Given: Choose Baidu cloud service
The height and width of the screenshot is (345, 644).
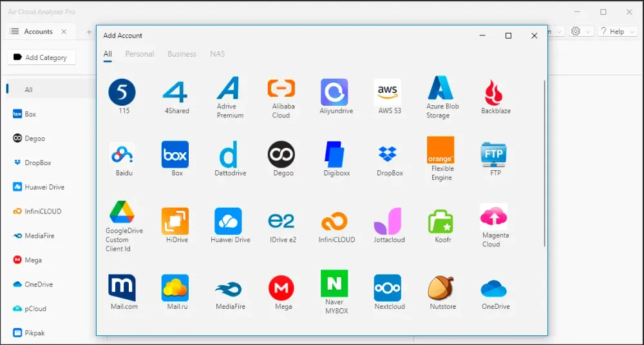Looking at the screenshot, I should click(x=122, y=155).
